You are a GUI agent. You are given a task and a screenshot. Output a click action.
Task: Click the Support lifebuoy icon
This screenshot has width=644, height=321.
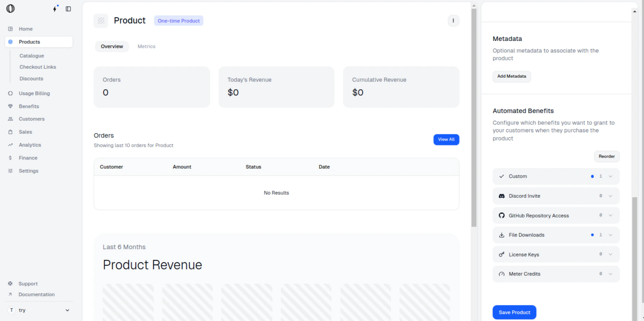(10, 283)
